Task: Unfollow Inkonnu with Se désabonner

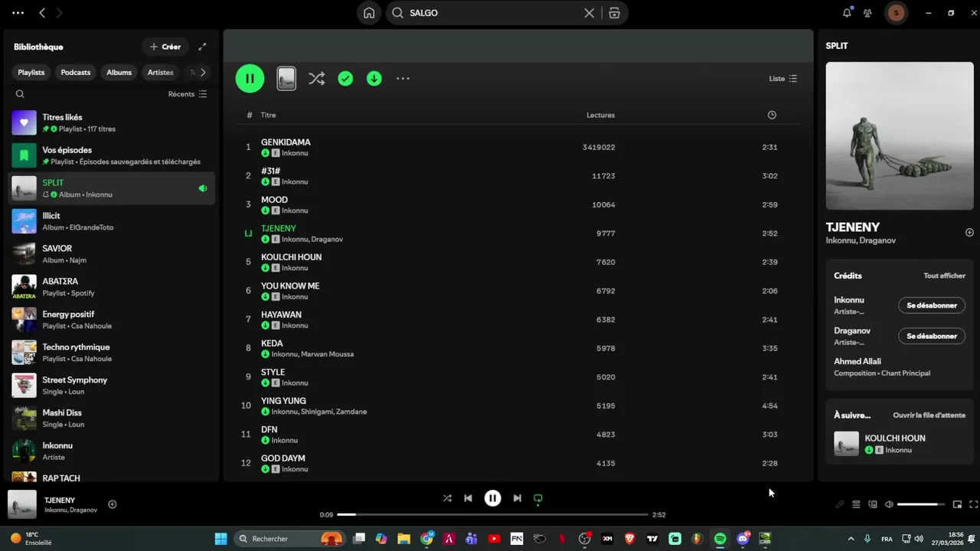Action: (932, 305)
